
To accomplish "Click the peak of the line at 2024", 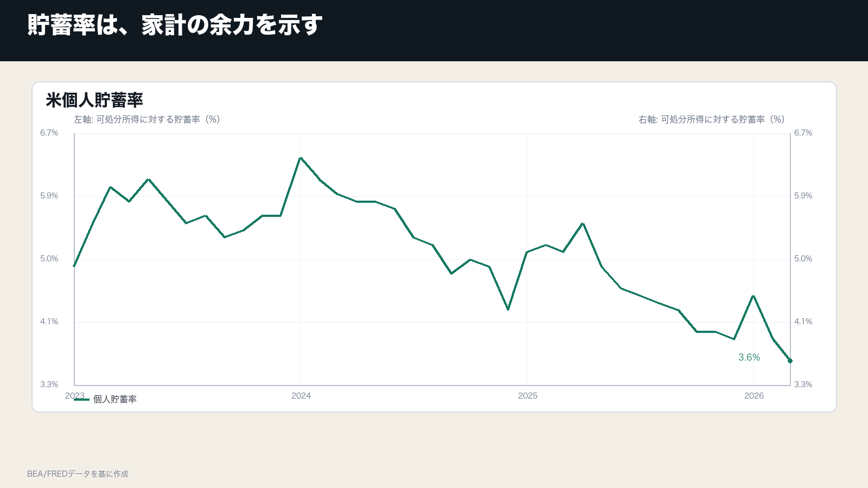I will (301, 158).
